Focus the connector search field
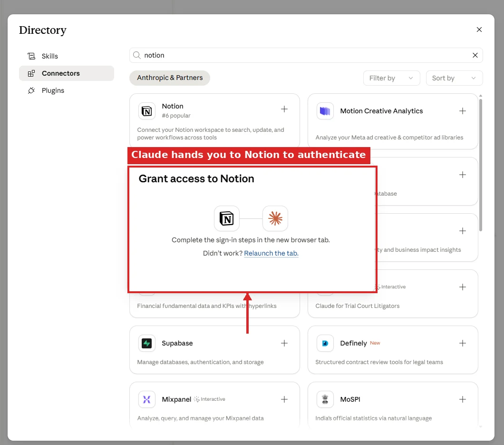The image size is (504, 445). (306, 55)
